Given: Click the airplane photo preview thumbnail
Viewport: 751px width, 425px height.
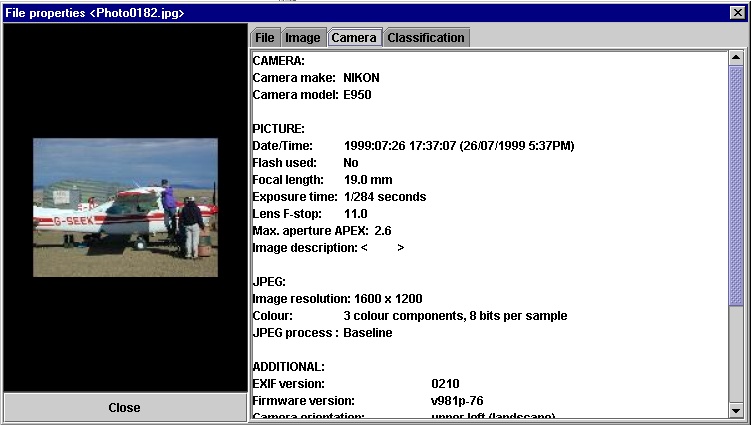Looking at the screenshot, I should 125,207.
